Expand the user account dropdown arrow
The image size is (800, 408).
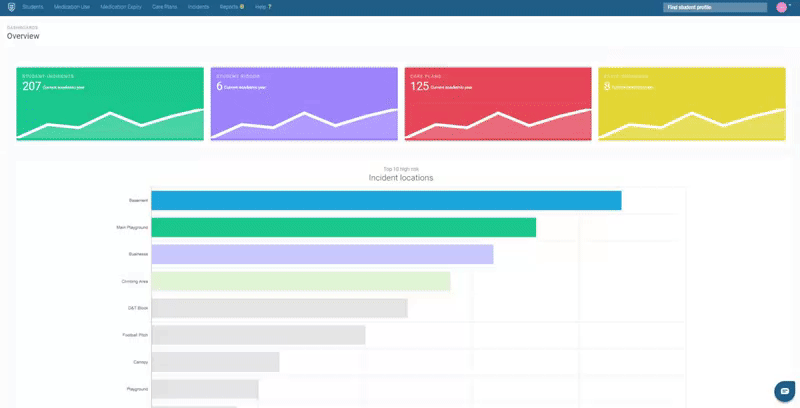[790, 5]
